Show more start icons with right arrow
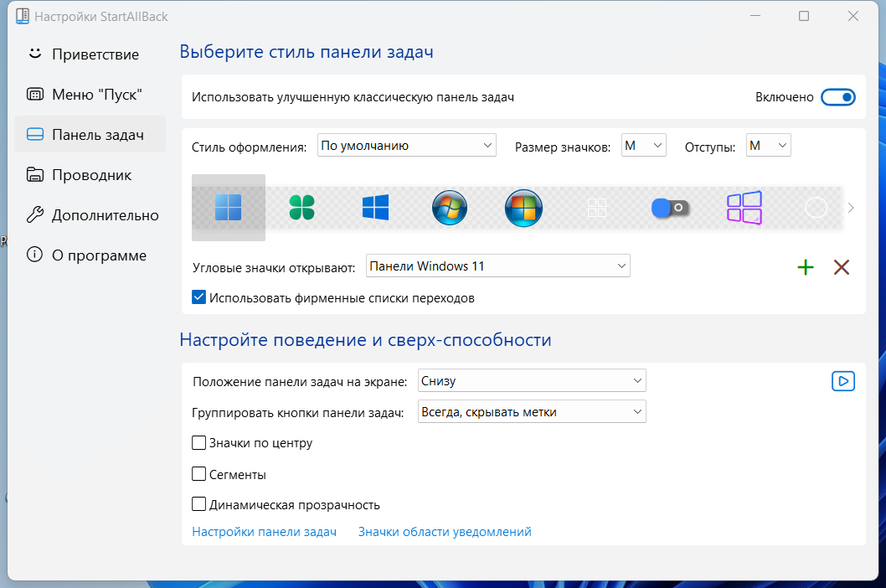The image size is (886, 588). [850, 208]
